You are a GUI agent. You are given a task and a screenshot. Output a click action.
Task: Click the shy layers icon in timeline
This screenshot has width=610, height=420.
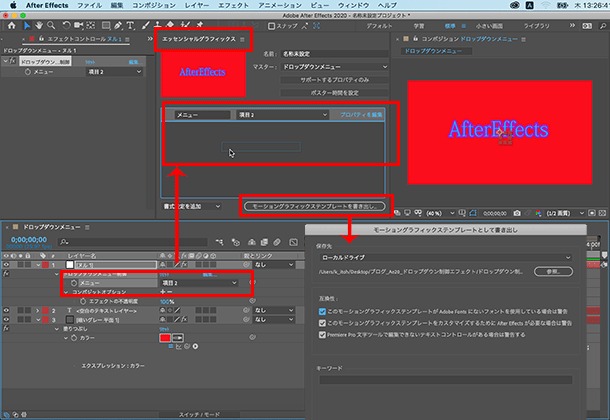click(x=252, y=242)
